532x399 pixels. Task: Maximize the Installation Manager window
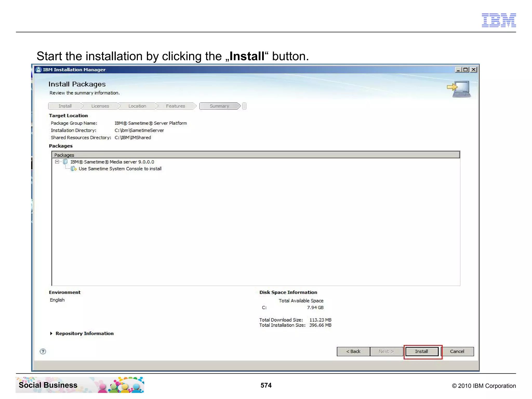click(x=465, y=70)
